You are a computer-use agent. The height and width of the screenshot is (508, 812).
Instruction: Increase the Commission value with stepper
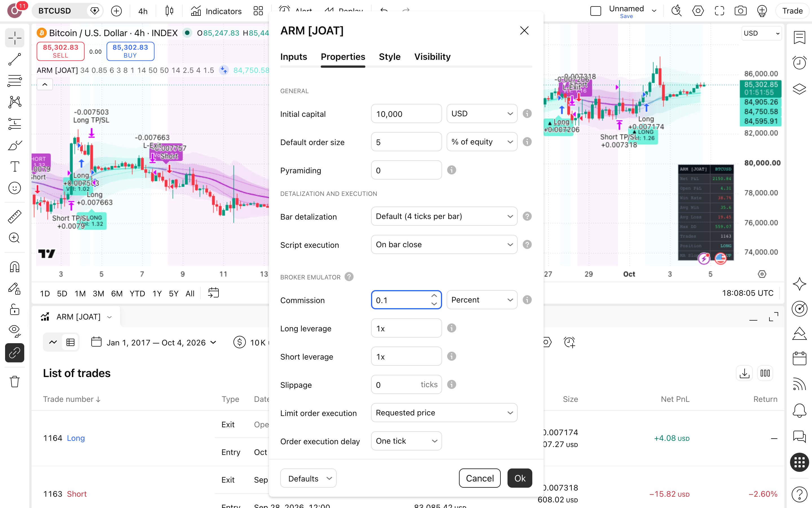(x=434, y=295)
